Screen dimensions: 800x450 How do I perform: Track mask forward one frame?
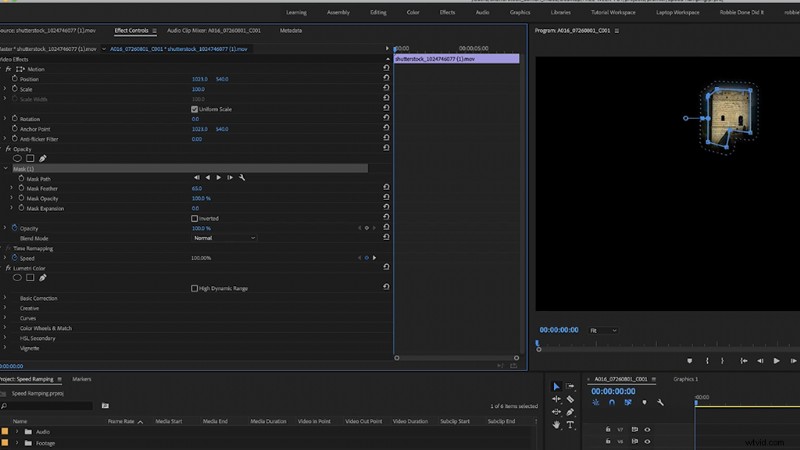tap(230, 178)
